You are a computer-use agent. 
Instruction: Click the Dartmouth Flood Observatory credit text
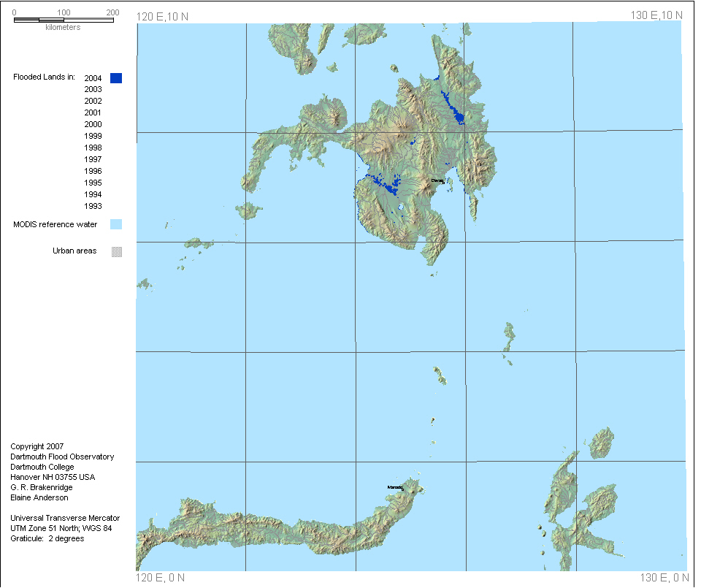62,457
